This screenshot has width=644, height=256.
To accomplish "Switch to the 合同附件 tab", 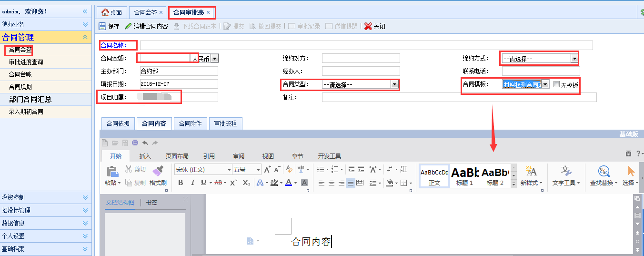I will pyautogui.click(x=190, y=123).
